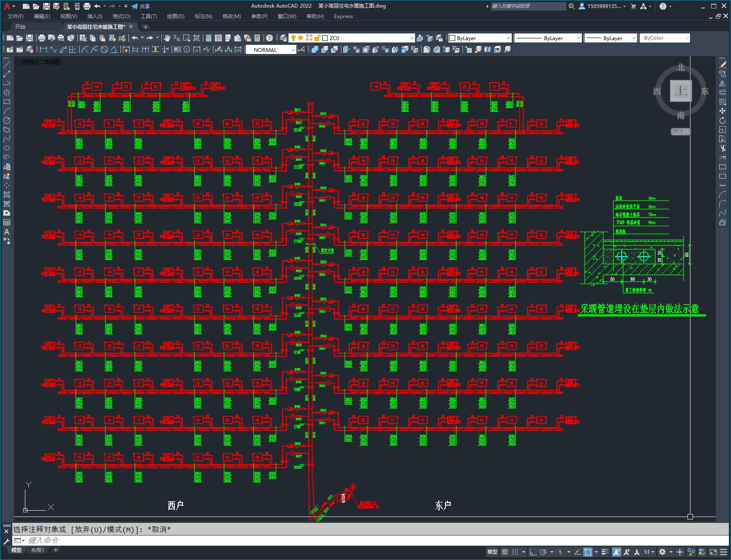Click the Plot (print) icon in the title bar
Image resolution: width=731 pixels, height=560 pixels.
[x=87, y=6]
